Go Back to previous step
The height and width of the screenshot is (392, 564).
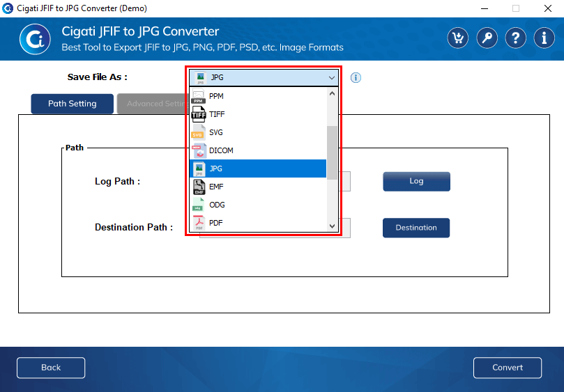click(x=51, y=368)
